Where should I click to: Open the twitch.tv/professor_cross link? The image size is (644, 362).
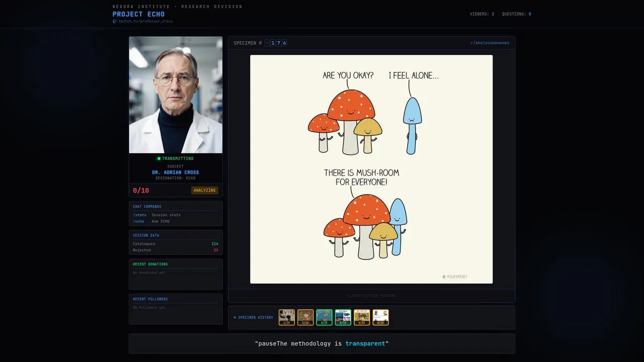tap(145, 22)
